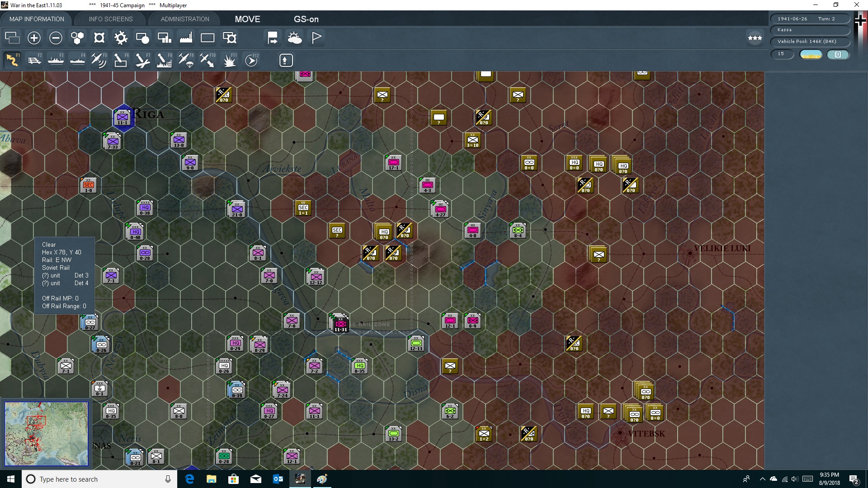
Task: Toggle the hex grid display icon
Action: click(77, 38)
